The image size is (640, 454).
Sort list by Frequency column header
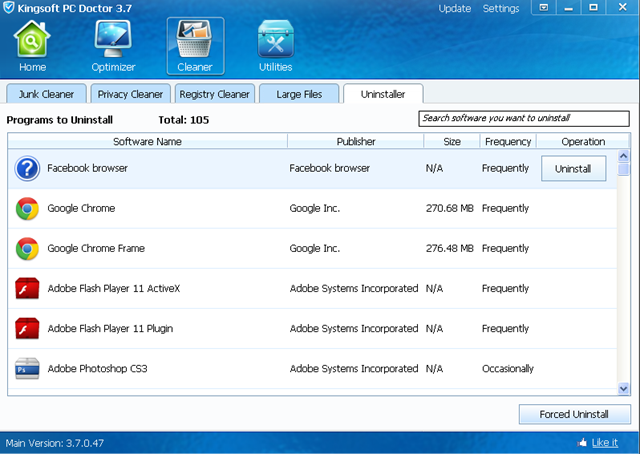pos(507,142)
